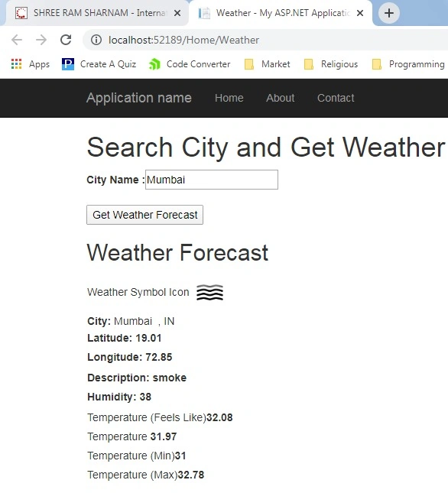The image size is (448, 493).
Task: Click the Create A Quiz bookmark icon
Action: pos(67,64)
